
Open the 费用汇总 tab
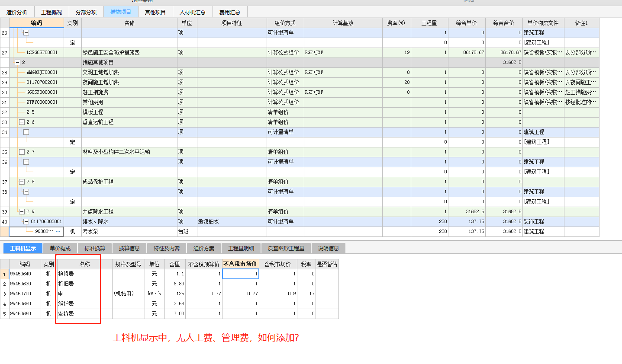230,12
